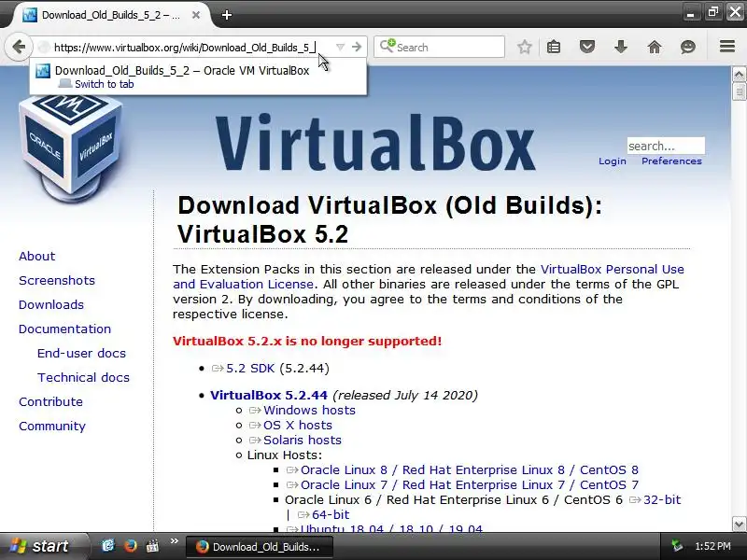Open End-user docs link
Image resolution: width=747 pixels, height=560 pixels.
(81, 354)
